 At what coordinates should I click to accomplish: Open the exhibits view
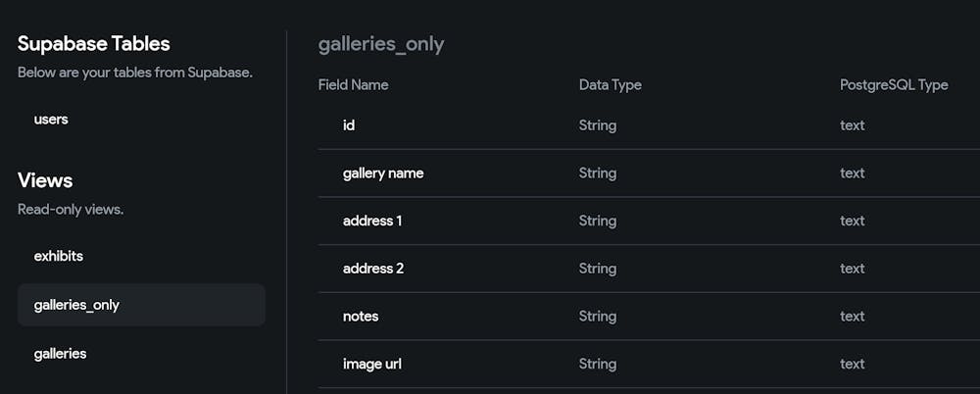(59, 256)
